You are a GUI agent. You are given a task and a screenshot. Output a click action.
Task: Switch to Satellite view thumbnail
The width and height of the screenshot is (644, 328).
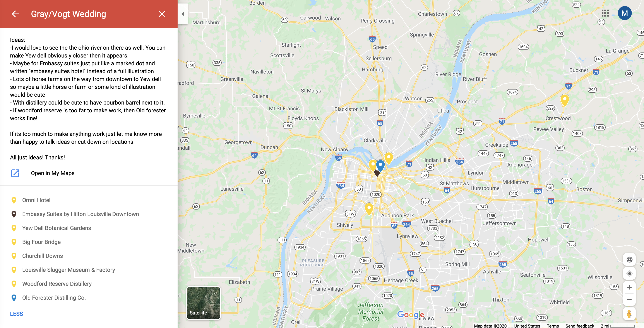204,303
